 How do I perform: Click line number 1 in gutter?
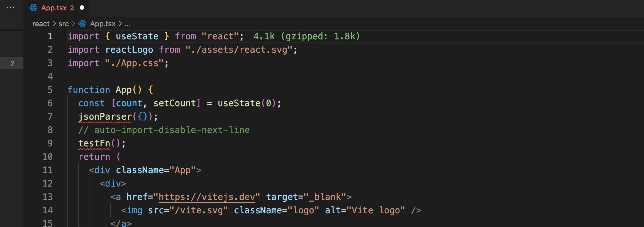[x=50, y=36]
